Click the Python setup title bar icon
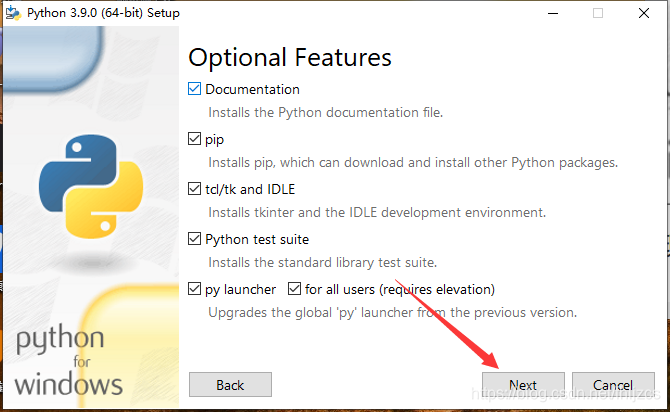Viewport: 670px width, 412px height. [x=13, y=13]
